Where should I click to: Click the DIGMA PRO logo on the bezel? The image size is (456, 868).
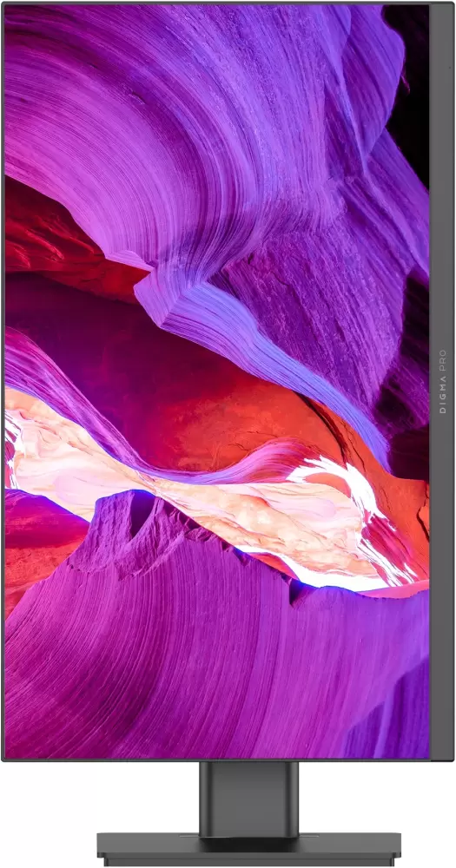click(x=441, y=383)
